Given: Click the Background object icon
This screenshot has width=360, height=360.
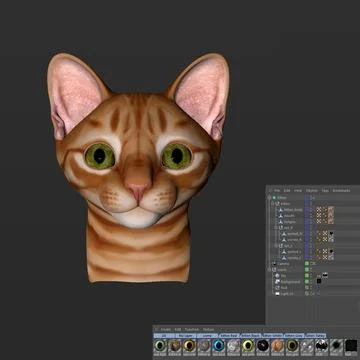Looking at the screenshot, I should (x=277, y=282).
